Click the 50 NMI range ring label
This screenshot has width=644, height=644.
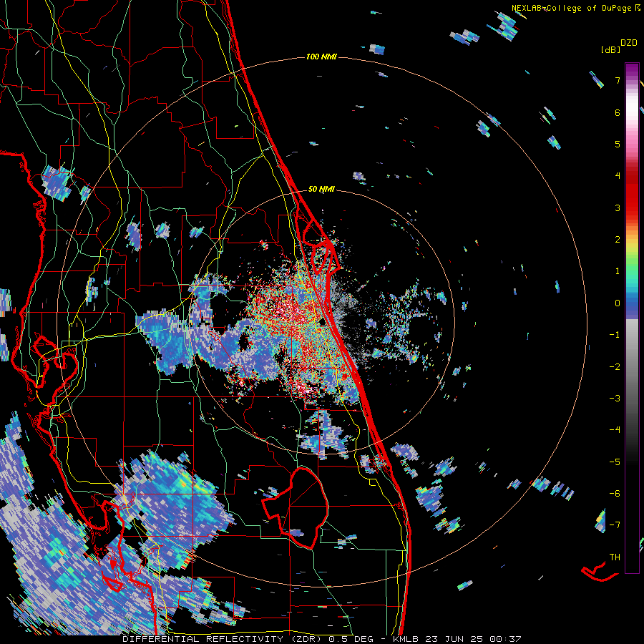point(321,190)
